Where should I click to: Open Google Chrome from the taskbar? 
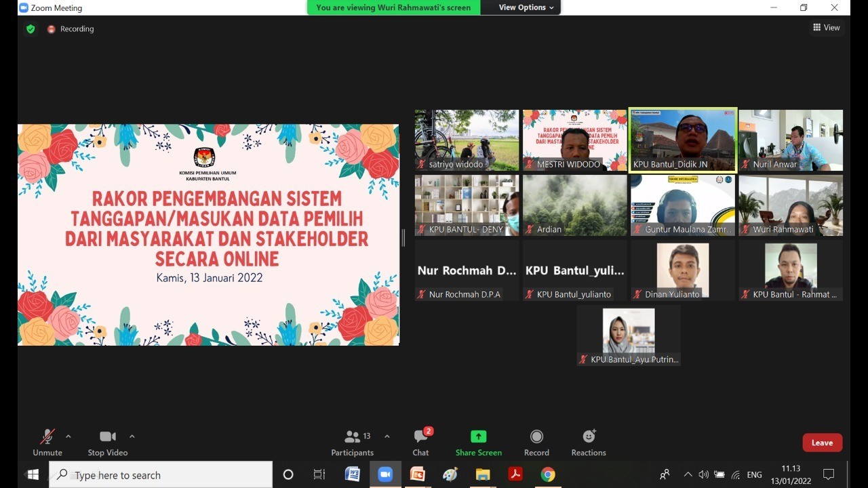tap(548, 474)
